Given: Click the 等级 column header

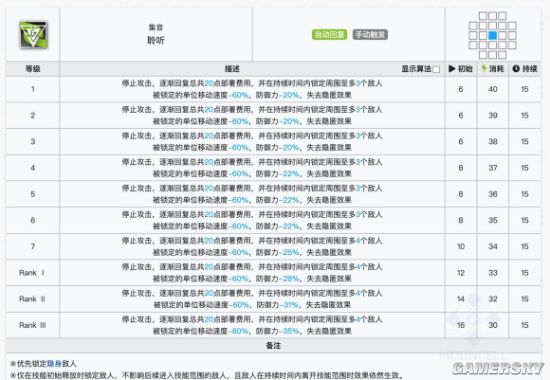Looking at the screenshot, I should coord(33,69).
